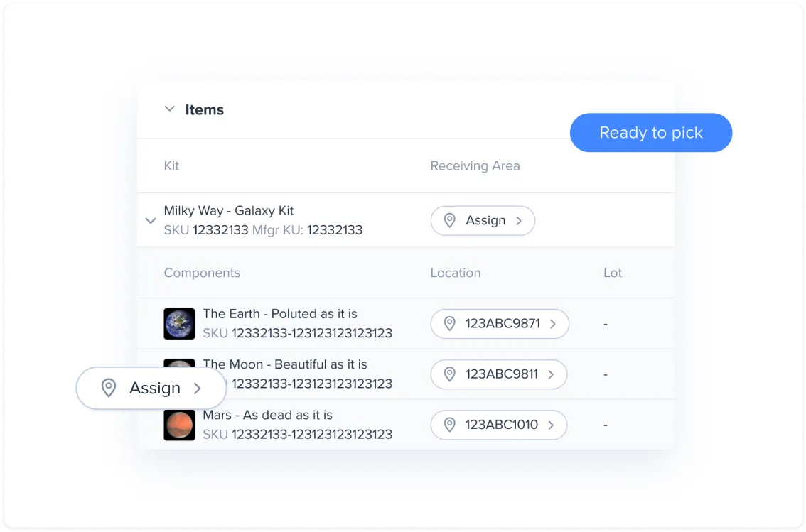Click the pin icon next to 123ABC1010
Viewport: 806px width, 532px height.
[448, 425]
